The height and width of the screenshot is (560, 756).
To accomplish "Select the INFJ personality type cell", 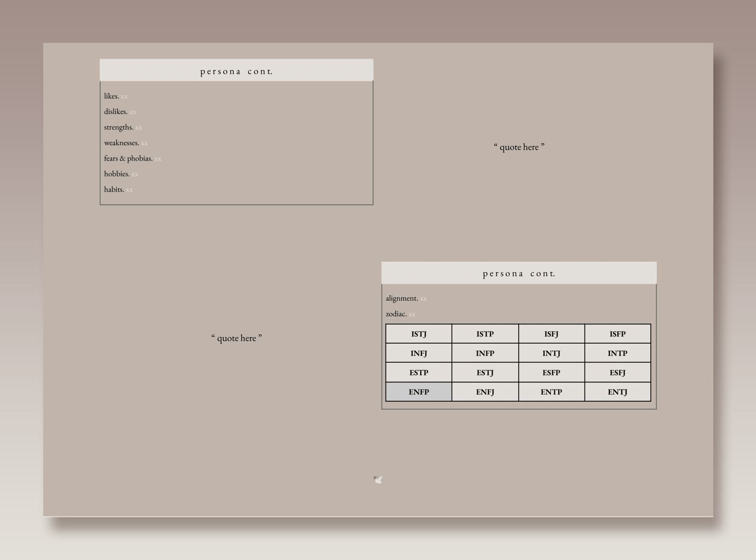I will click(x=419, y=353).
